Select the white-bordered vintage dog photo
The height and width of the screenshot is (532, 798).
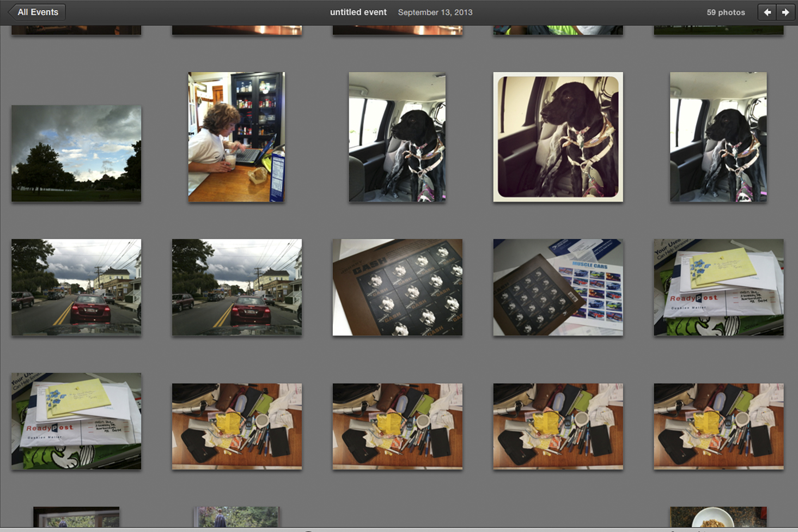click(x=558, y=137)
